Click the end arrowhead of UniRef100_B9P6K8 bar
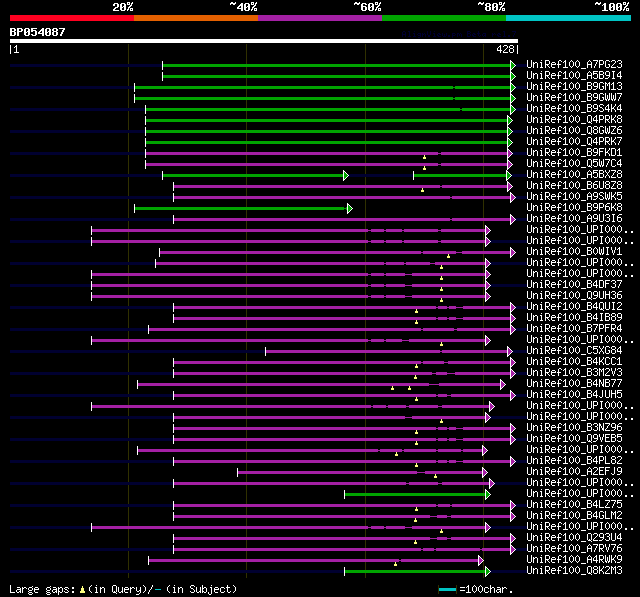The width and height of the screenshot is (640, 597). pos(349,209)
